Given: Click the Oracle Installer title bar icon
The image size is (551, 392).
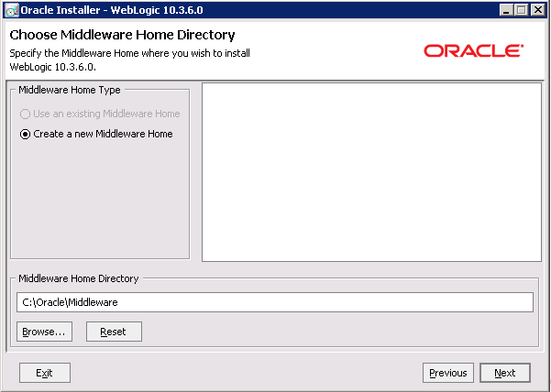Looking at the screenshot, I should coord(12,10).
